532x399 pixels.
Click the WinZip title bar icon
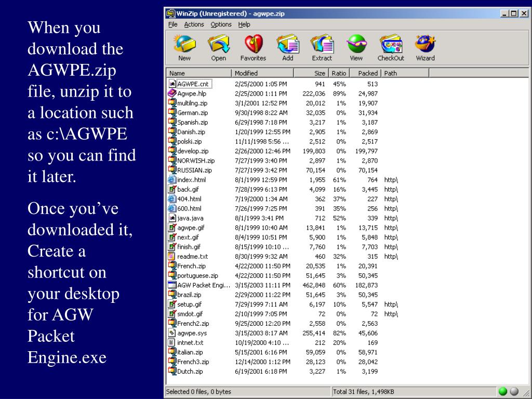coord(170,14)
